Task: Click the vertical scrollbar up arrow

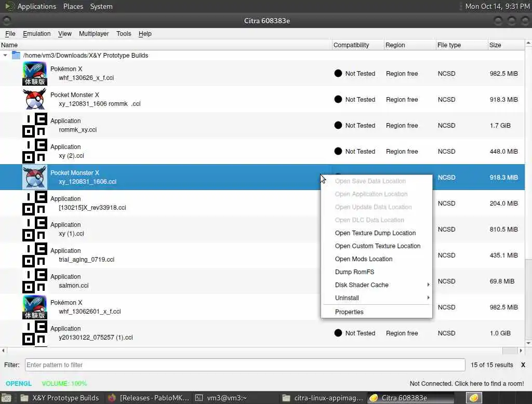Action: click(528, 43)
